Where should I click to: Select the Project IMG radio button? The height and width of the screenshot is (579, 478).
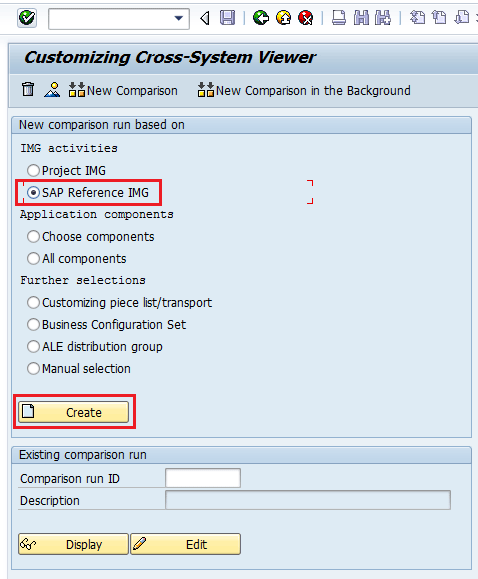[33, 171]
